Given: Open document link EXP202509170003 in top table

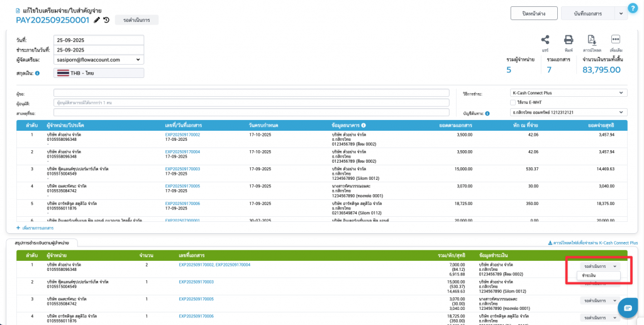Looking at the screenshot, I should (x=182, y=169).
